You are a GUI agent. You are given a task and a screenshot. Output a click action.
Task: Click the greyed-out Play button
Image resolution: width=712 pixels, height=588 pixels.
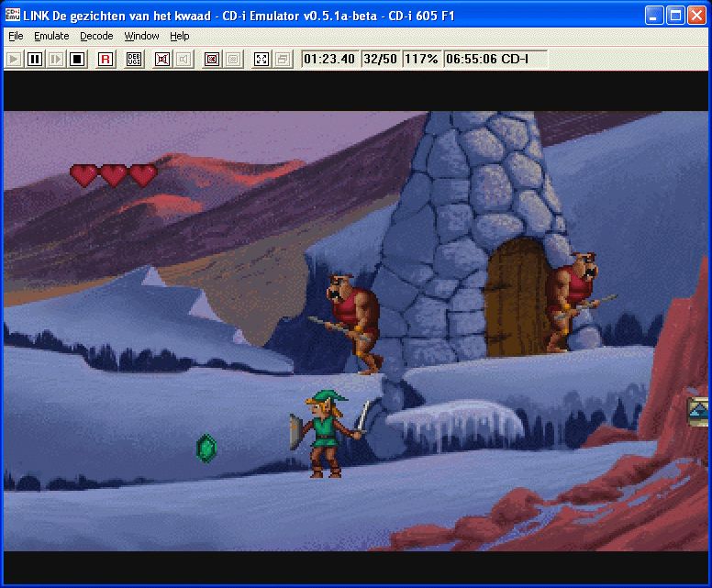14,59
